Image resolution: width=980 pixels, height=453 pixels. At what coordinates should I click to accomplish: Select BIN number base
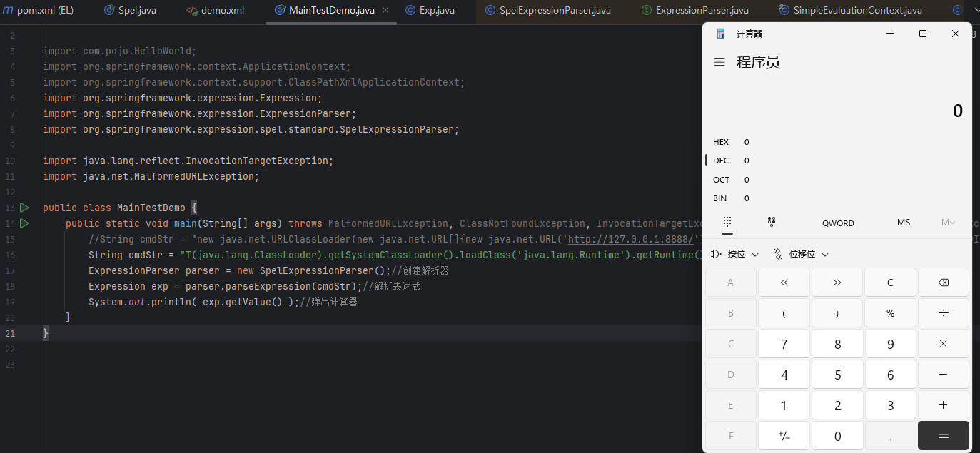[x=721, y=198]
